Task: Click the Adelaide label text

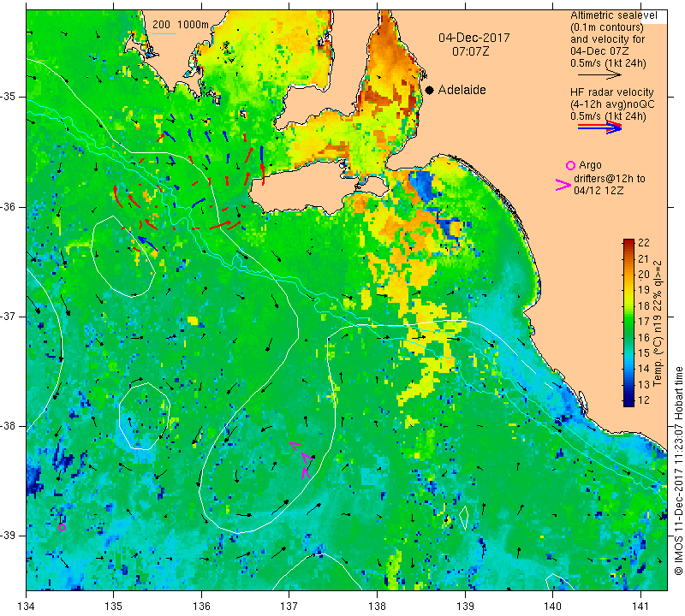Action: point(462,90)
